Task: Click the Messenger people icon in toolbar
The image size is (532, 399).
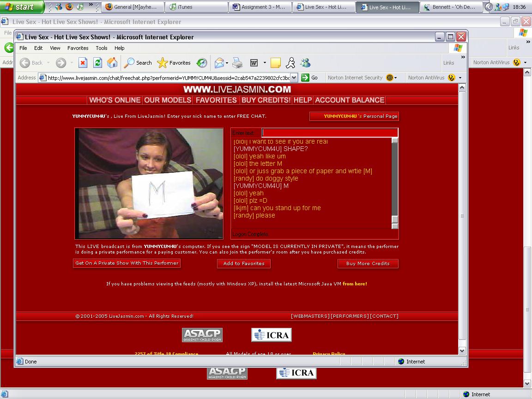Action: (x=305, y=63)
